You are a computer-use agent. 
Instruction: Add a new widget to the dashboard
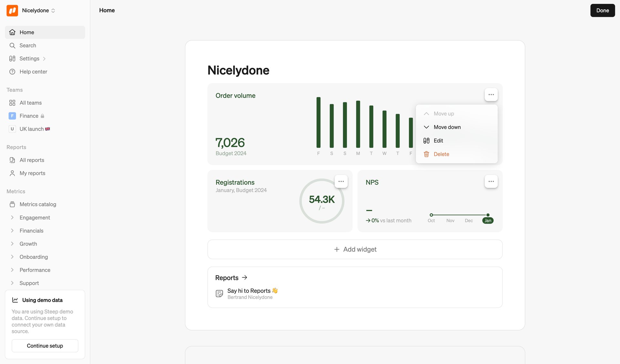click(355, 249)
